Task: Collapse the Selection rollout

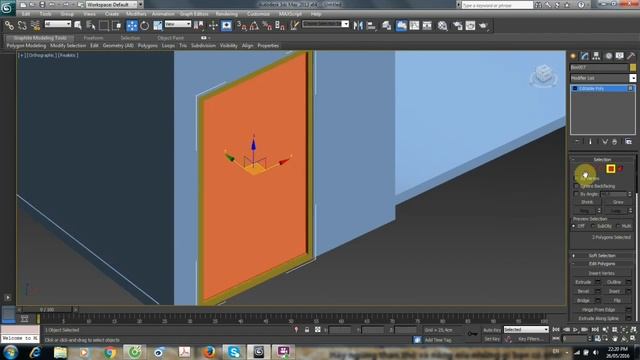Action: click(x=602, y=159)
